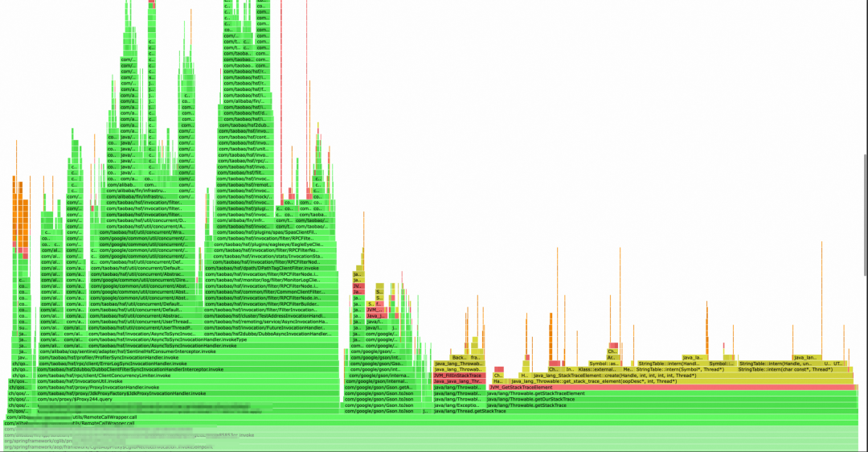Image resolution: width=868 pixels, height=452 pixels.
Task: Click the JVM_GetStackTraceElement red frame
Action: coord(672,387)
